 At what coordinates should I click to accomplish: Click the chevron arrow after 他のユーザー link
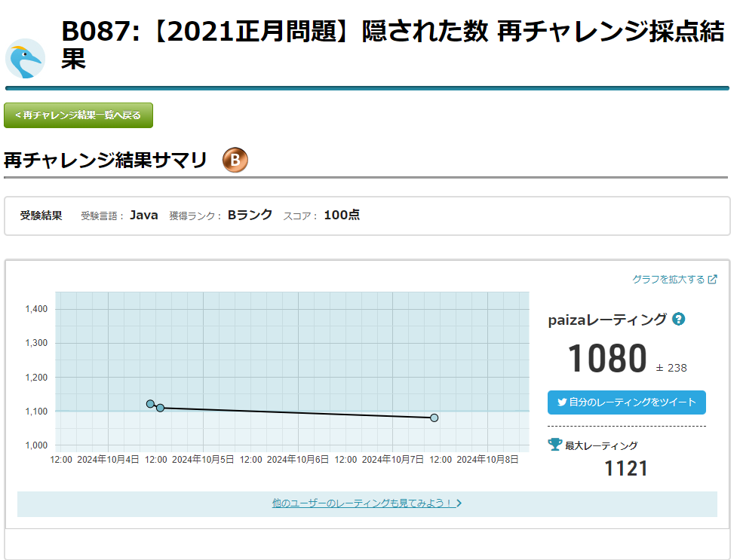459,503
